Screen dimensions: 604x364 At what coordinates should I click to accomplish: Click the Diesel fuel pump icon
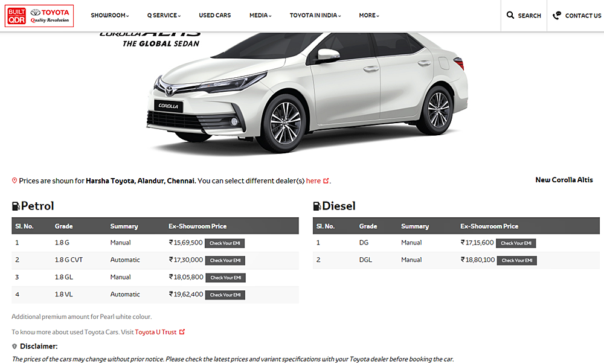(x=316, y=206)
